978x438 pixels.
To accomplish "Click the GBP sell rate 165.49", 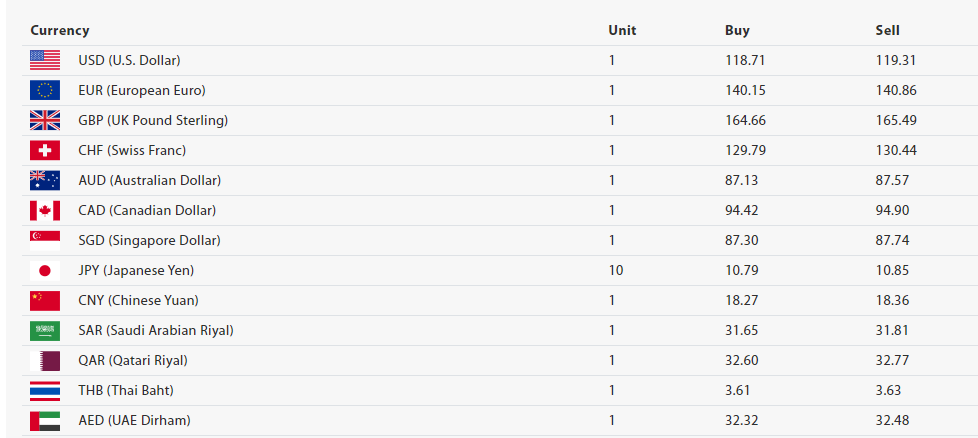I will [x=896, y=120].
